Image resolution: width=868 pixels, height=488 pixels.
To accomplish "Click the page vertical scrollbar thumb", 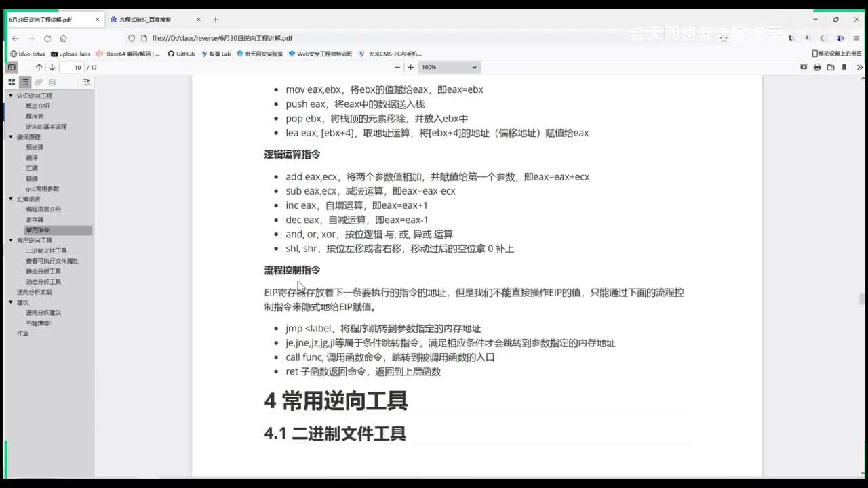I will point(862,300).
